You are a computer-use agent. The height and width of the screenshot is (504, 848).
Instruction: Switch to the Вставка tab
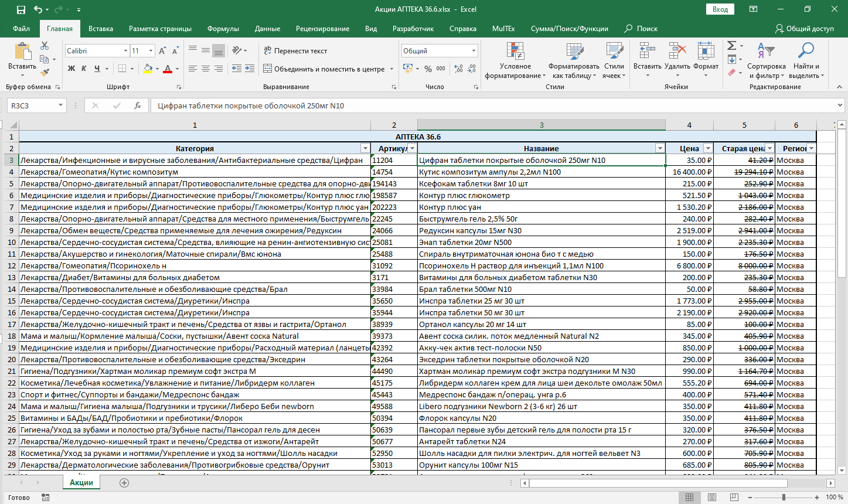[101, 29]
